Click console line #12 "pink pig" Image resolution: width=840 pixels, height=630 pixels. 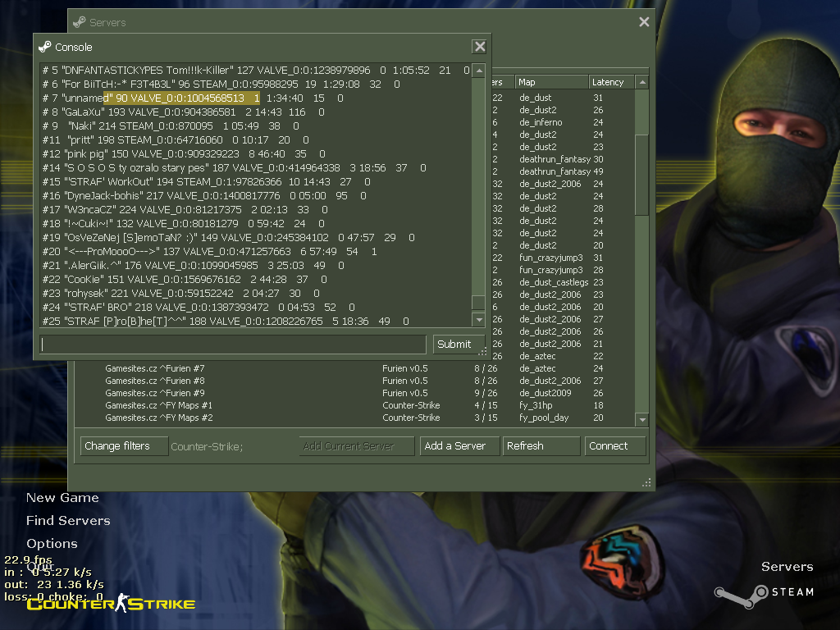[x=184, y=153]
